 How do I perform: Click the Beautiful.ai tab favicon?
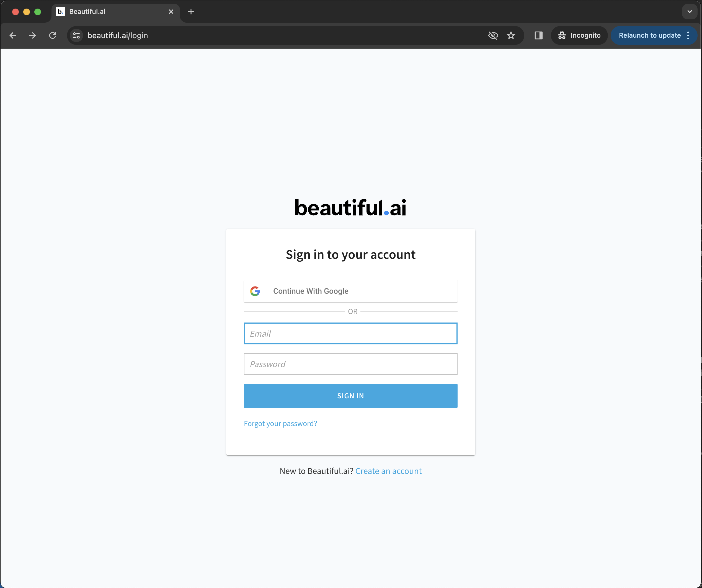click(60, 12)
